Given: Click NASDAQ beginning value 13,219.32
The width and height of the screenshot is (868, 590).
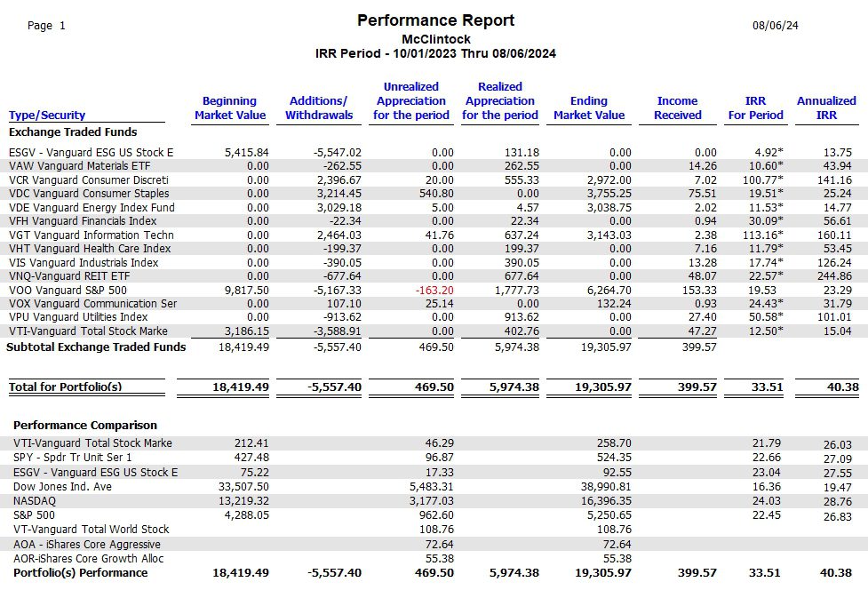Looking at the screenshot, I should pyautogui.click(x=244, y=501).
